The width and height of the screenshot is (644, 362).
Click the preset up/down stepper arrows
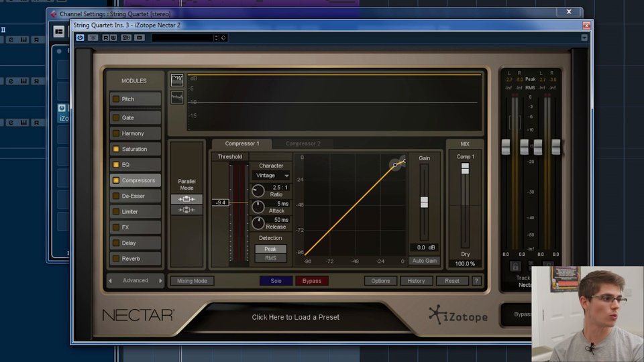coord(217,38)
